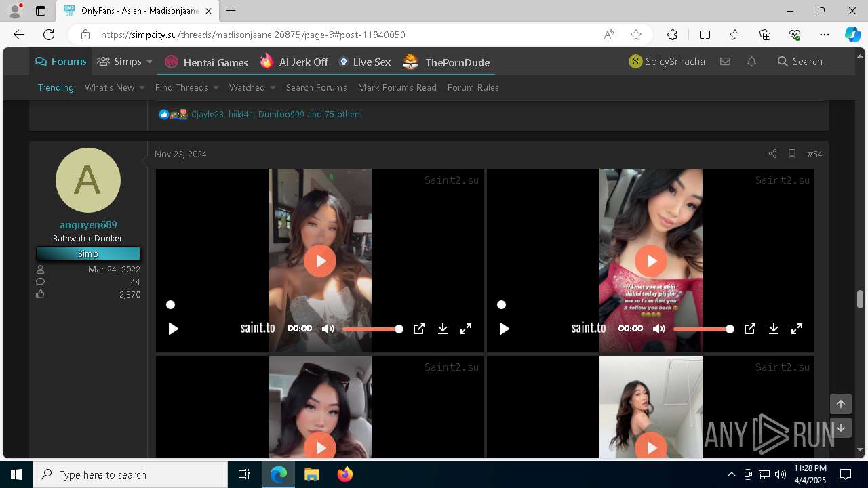868x488 pixels.
Task: Play the first video via its orange play button
Action: point(320,261)
